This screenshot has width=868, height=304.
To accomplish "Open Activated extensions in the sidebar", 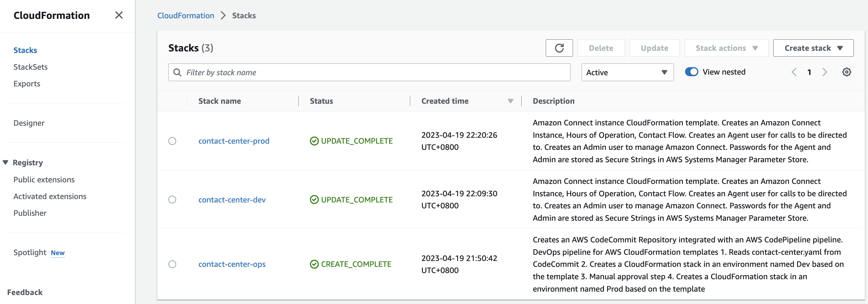I will (50, 196).
